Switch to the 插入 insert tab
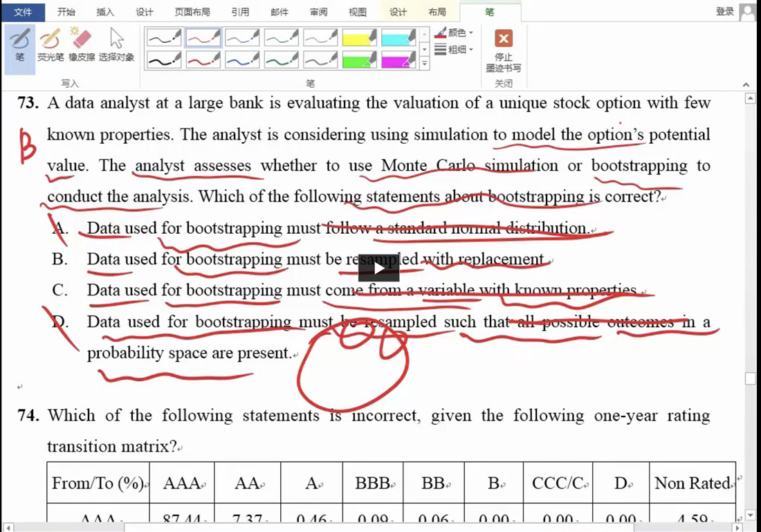The image size is (761, 532). point(105,12)
